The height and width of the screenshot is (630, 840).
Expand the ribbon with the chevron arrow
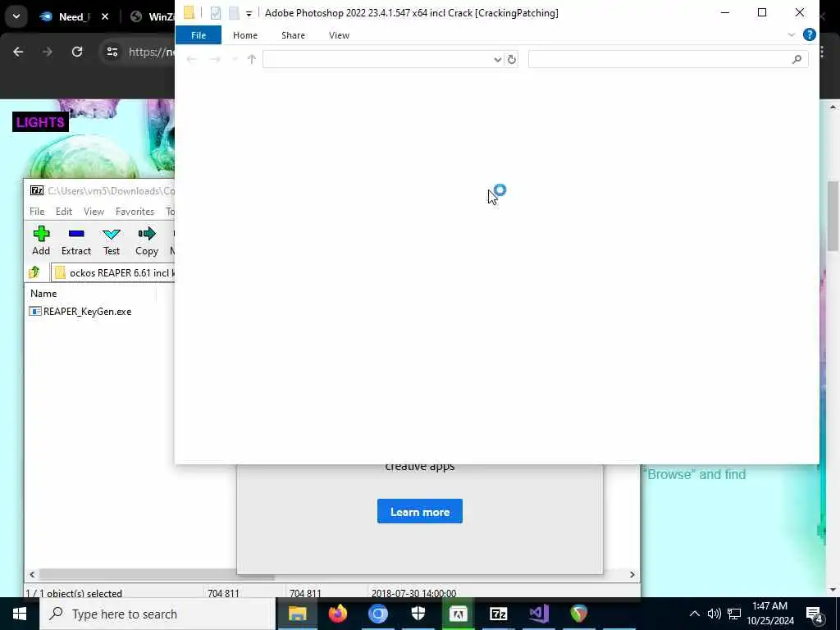792,34
